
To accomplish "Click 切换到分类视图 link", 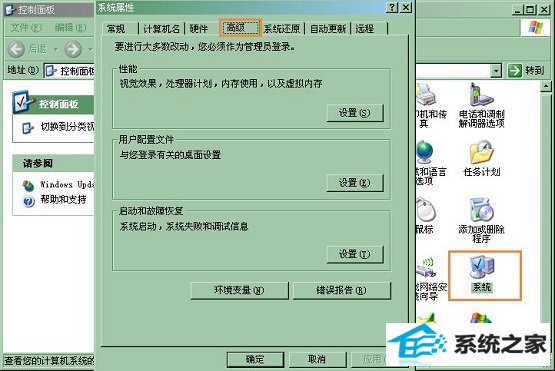I will 67,127.
